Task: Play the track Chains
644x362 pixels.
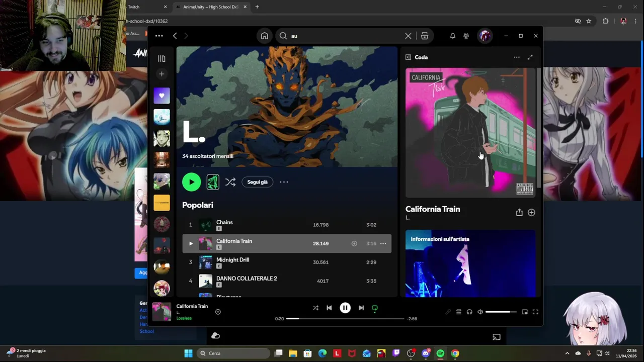Action: [x=286, y=225]
